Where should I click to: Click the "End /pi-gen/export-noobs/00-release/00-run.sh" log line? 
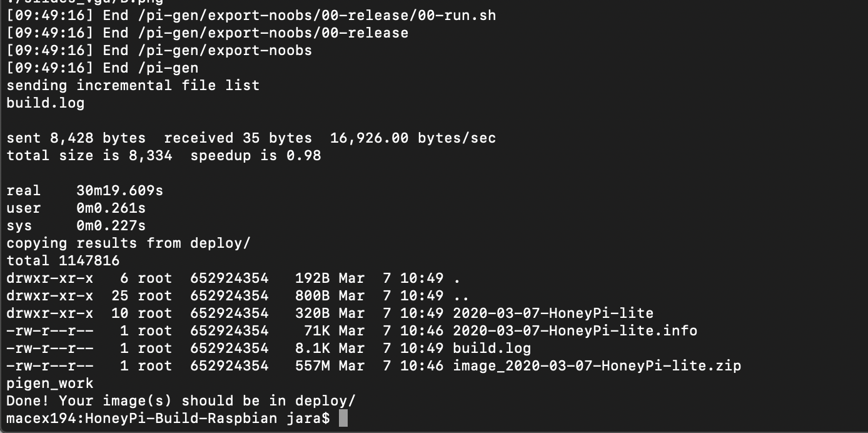(x=251, y=15)
